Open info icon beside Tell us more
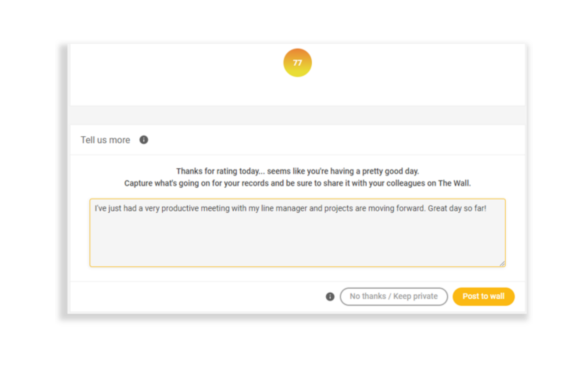 pyautogui.click(x=144, y=140)
